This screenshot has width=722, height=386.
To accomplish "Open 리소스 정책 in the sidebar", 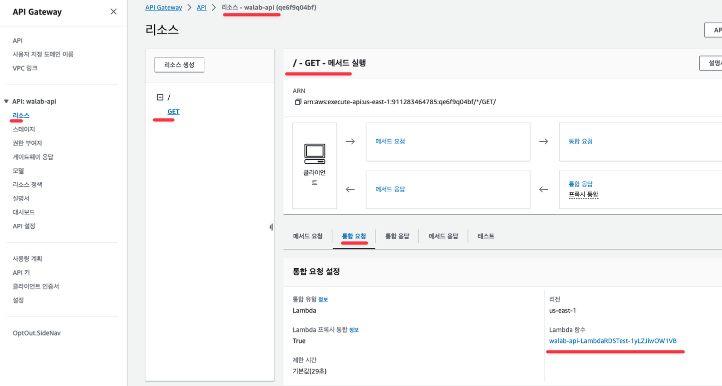I will tap(27, 184).
